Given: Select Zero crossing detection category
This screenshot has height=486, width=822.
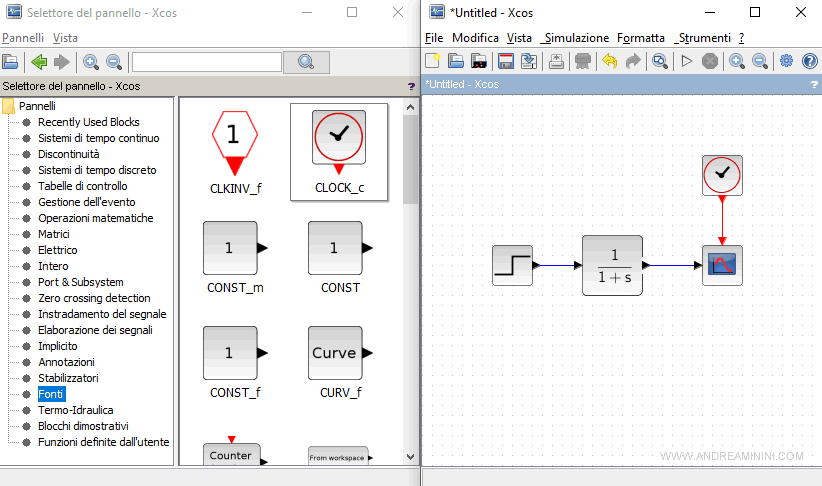Looking at the screenshot, I should coord(94,298).
